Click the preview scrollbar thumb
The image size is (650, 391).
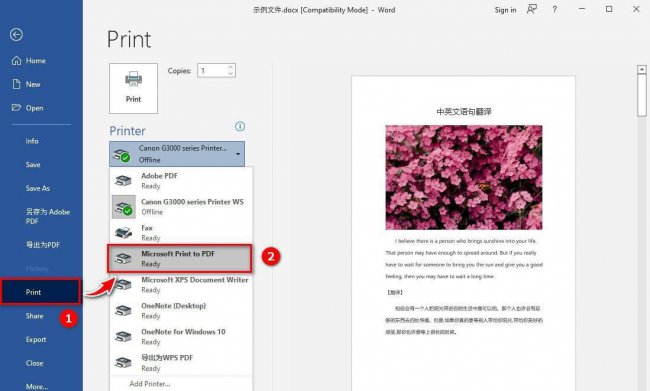(642, 95)
